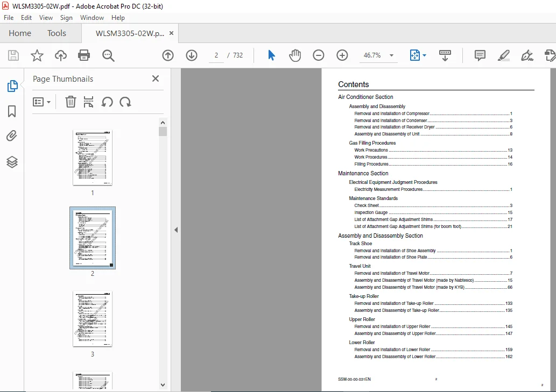The image size is (556, 392).
Task: Open the Attachments paperclip panel
Action: 12,136
